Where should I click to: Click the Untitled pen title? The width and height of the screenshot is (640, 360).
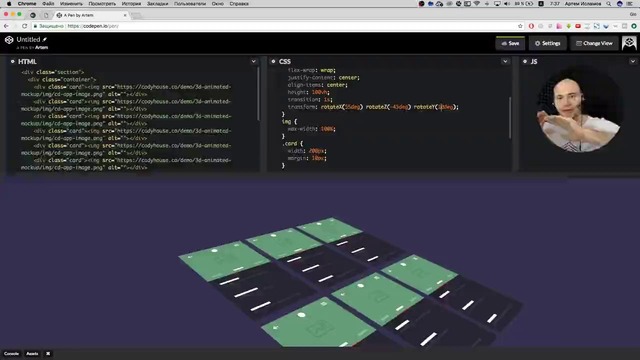coord(28,40)
